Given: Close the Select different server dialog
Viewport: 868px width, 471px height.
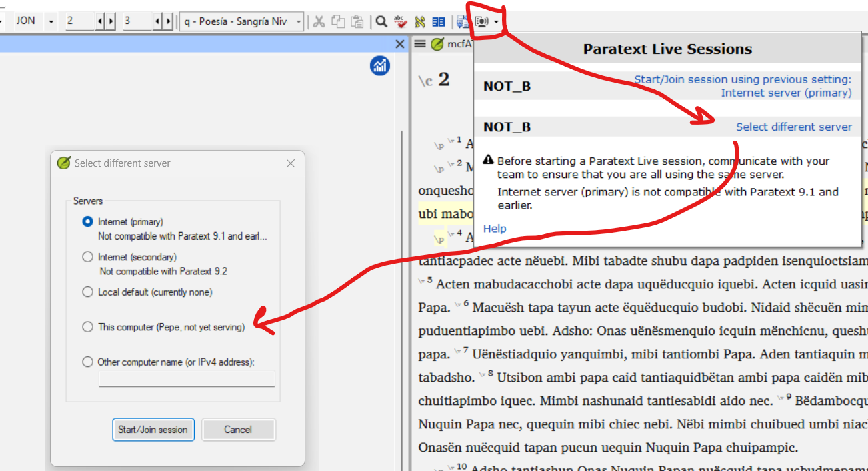Looking at the screenshot, I should pyautogui.click(x=291, y=163).
